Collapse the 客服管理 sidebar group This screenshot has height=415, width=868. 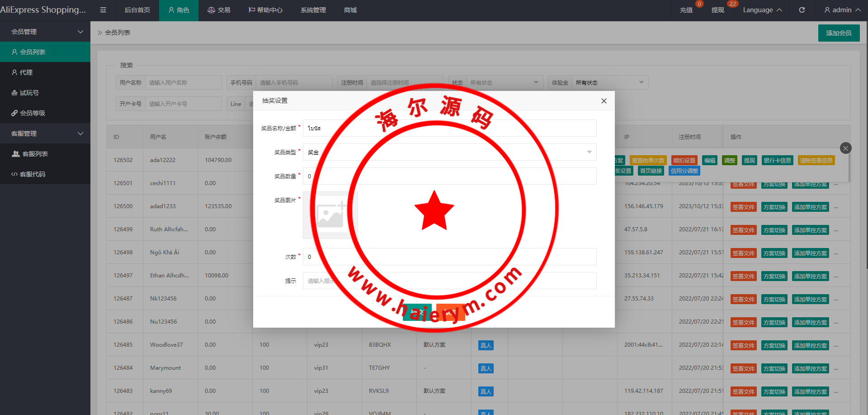point(45,134)
